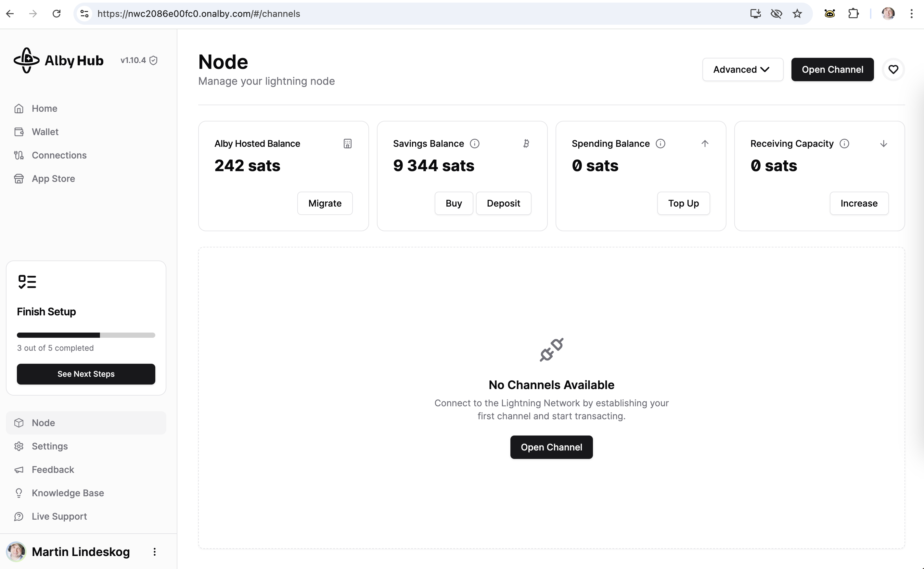This screenshot has width=924, height=569.
Task: Click Buy on the Savings Balance card
Action: click(454, 203)
